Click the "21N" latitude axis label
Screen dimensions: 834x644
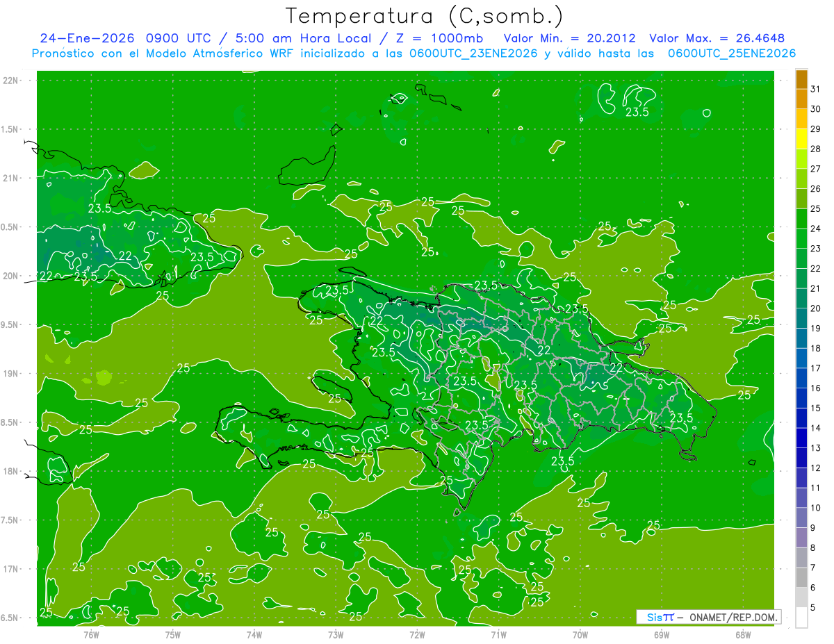coord(10,178)
